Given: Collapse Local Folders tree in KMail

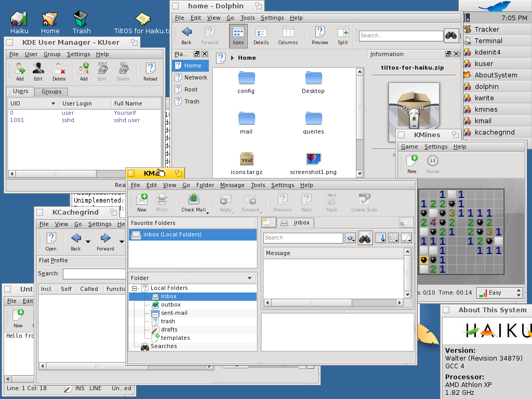Looking at the screenshot, I should [135, 288].
